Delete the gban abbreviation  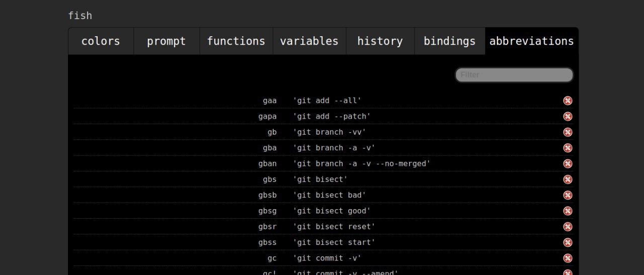pyautogui.click(x=568, y=164)
